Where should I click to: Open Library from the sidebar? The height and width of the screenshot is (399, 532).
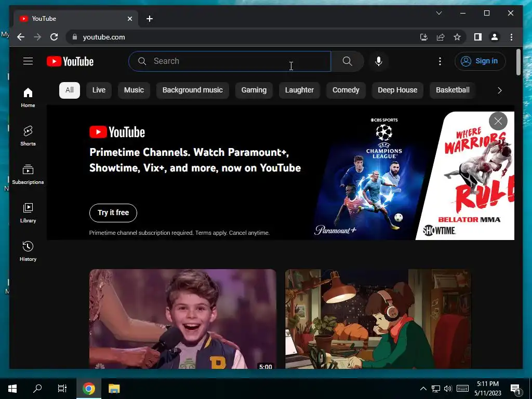[x=28, y=212]
